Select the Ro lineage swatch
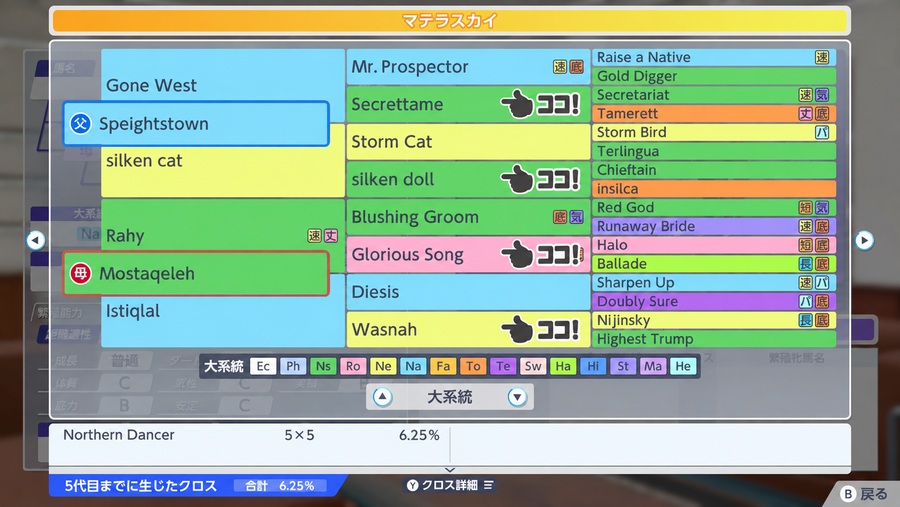Image resolution: width=900 pixels, height=507 pixels. (x=353, y=366)
